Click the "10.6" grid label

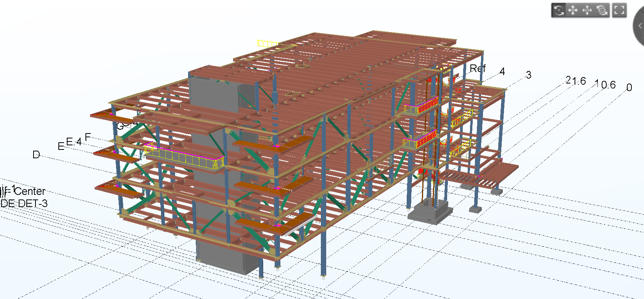[x=605, y=84]
